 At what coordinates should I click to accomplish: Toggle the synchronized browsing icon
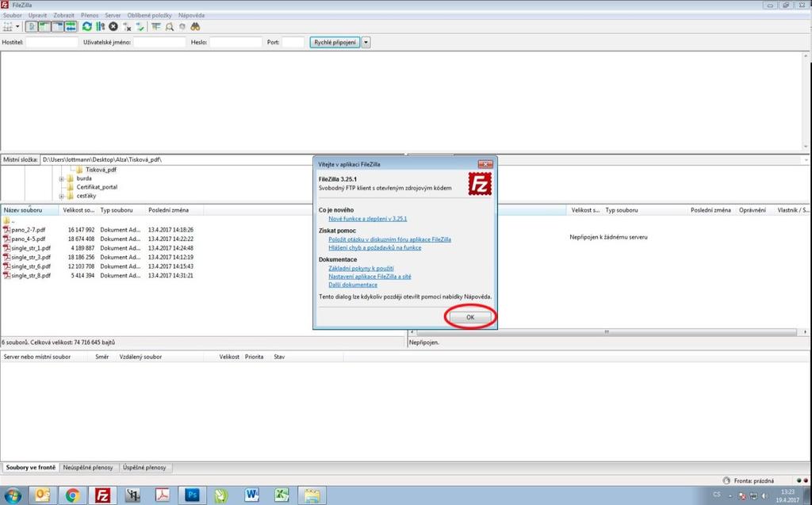coord(182,26)
